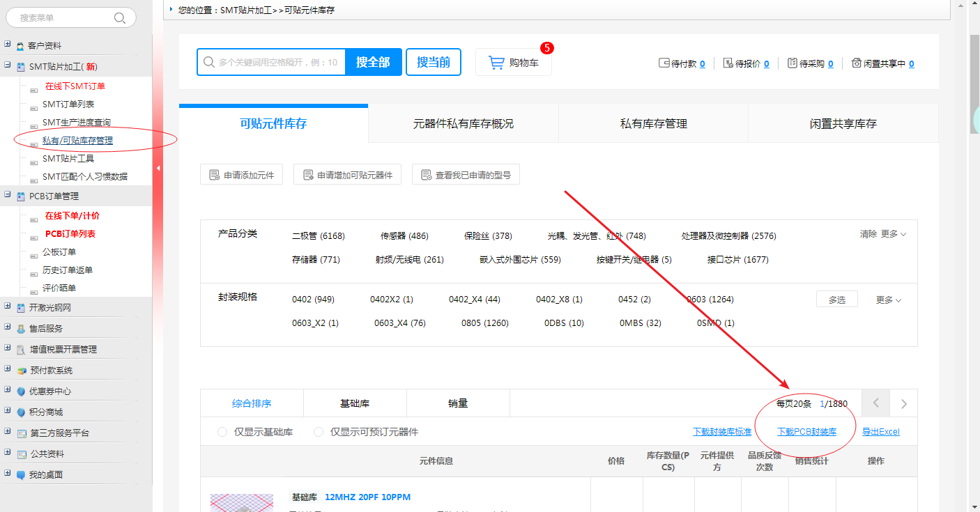Viewport: 980px width, 512px height.
Task: Collapse the sidebar with red arrow handle
Action: (158, 168)
